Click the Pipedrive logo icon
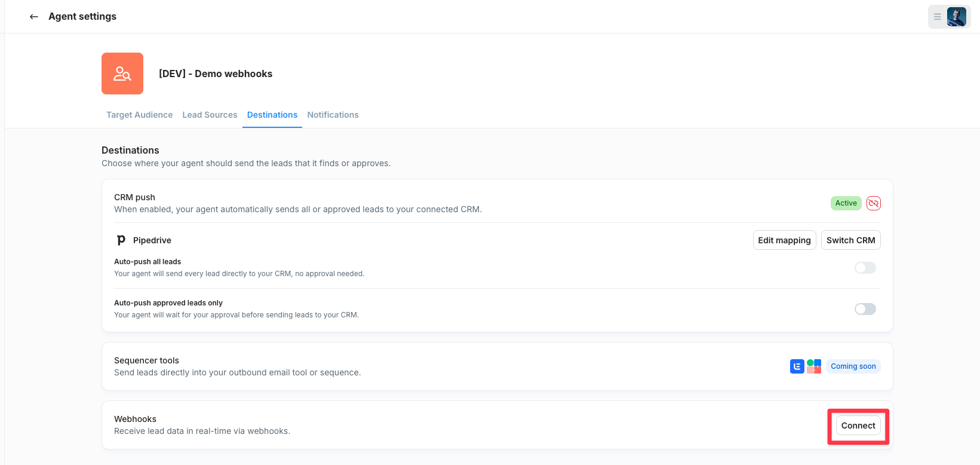The image size is (980, 465). pyautogui.click(x=121, y=240)
